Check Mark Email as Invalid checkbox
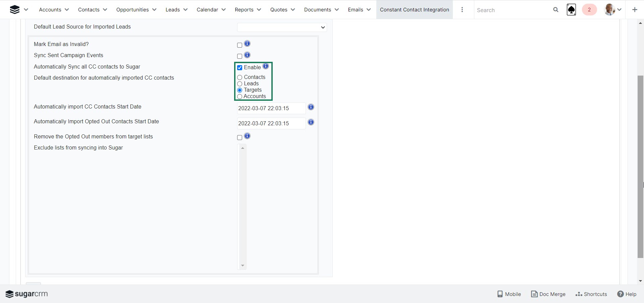Image resolution: width=644 pixels, height=303 pixels. (239, 45)
